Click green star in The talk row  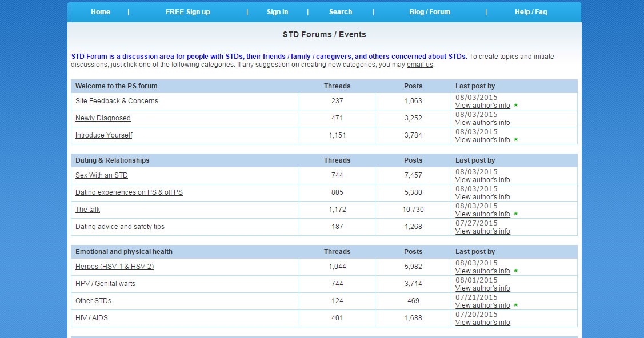516,214
